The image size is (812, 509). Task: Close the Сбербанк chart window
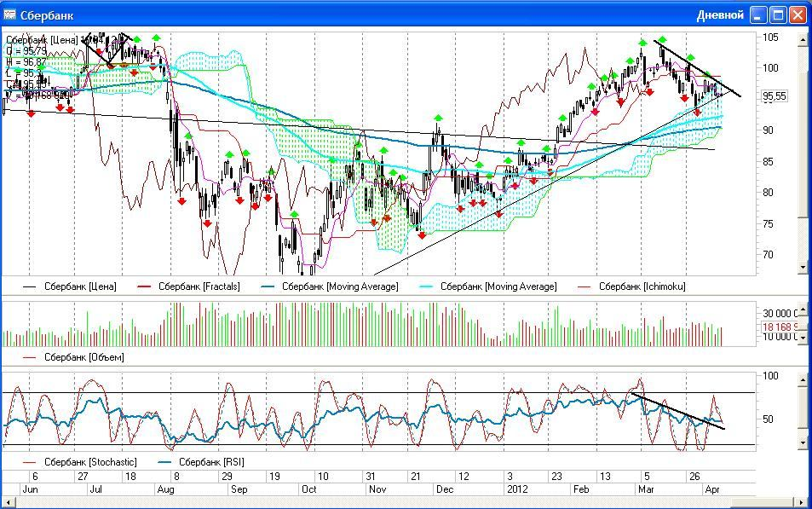click(x=798, y=15)
